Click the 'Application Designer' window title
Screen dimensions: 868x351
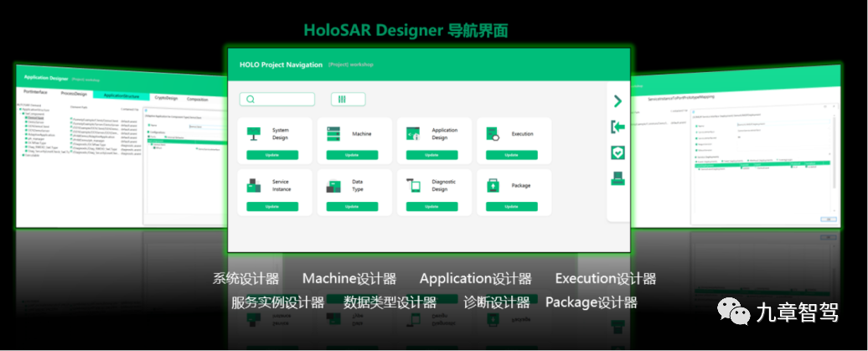46,78
